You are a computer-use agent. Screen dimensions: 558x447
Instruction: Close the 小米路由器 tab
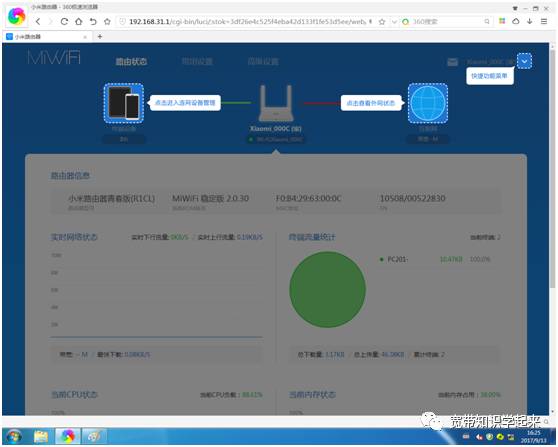click(x=85, y=37)
